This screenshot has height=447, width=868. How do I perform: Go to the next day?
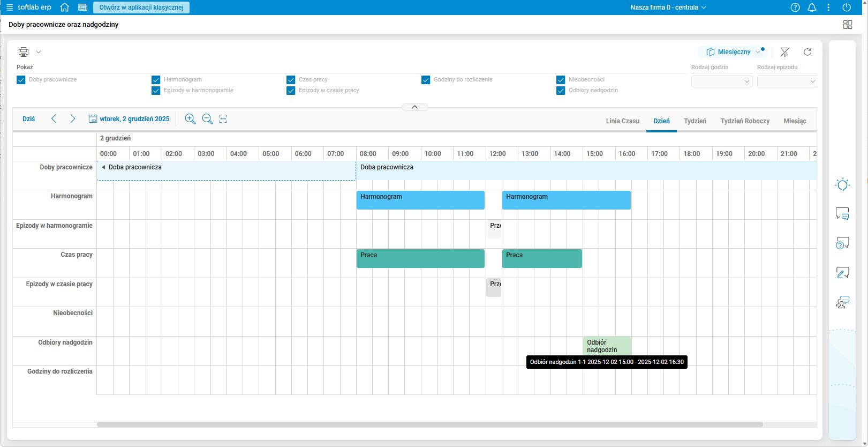pyautogui.click(x=73, y=119)
